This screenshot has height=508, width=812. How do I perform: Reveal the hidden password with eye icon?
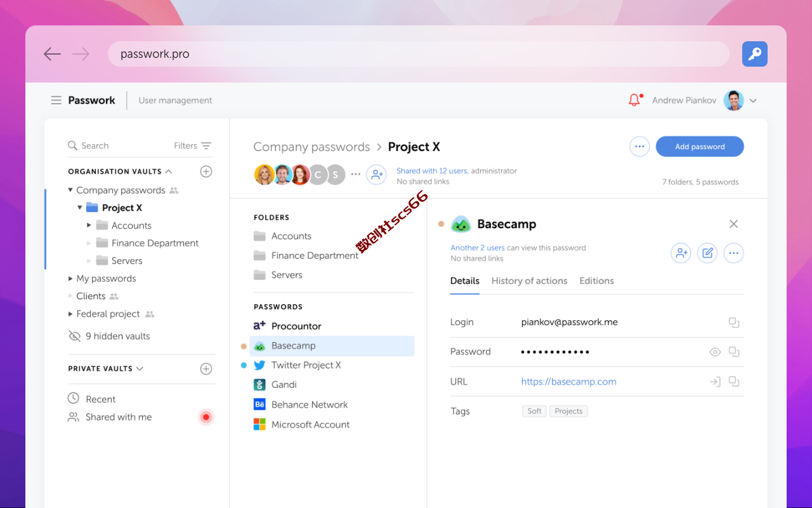715,352
